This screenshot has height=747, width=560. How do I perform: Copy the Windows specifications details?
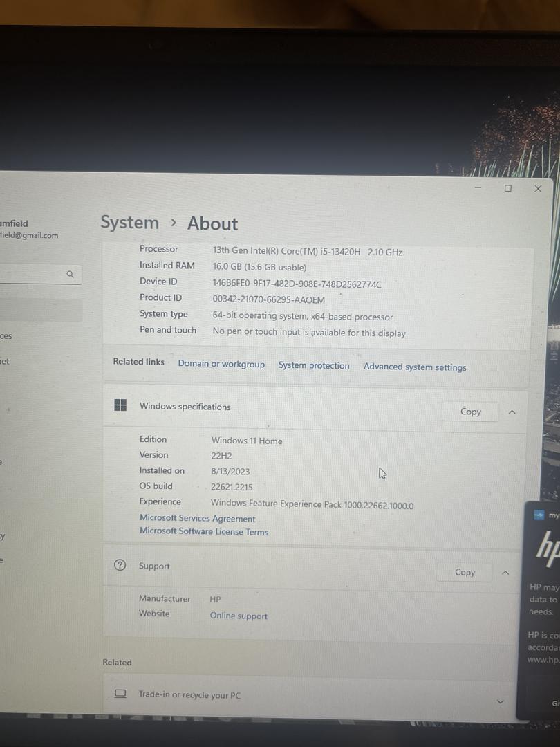pos(470,412)
